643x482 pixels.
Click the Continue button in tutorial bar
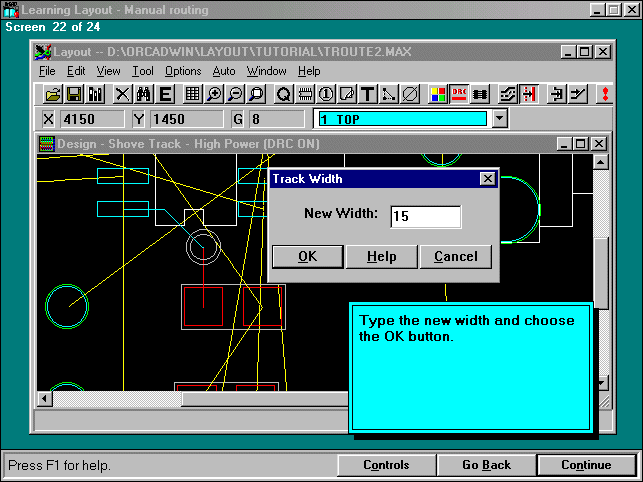pyautogui.click(x=586, y=465)
